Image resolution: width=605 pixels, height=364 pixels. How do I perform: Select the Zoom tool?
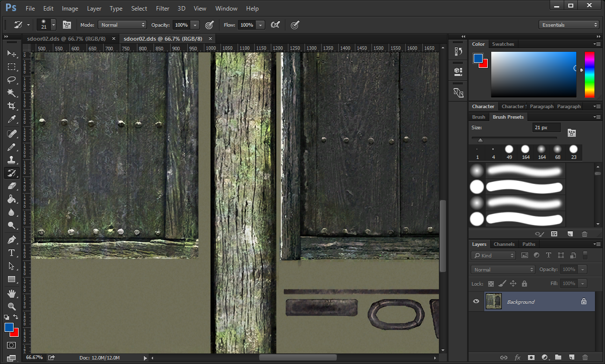point(12,306)
